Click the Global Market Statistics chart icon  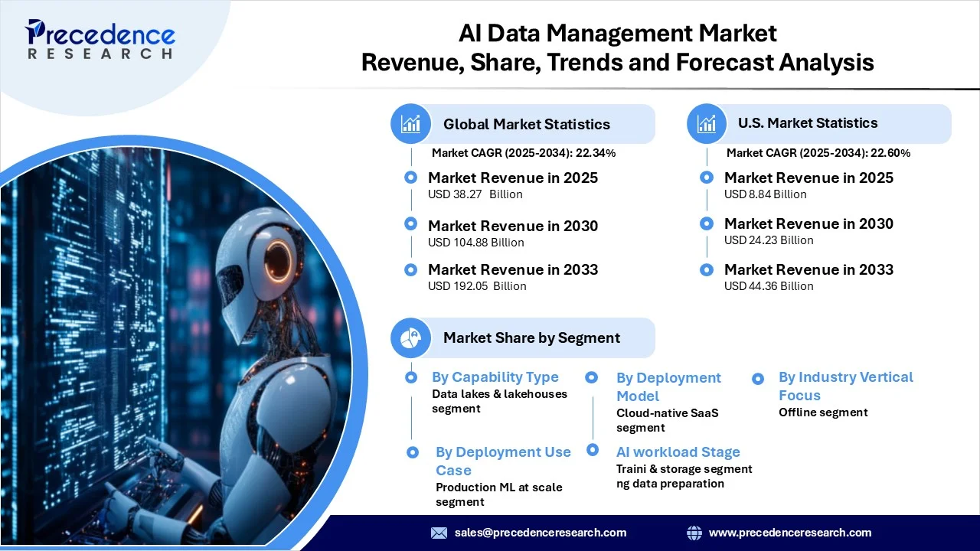click(x=410, y=124)
